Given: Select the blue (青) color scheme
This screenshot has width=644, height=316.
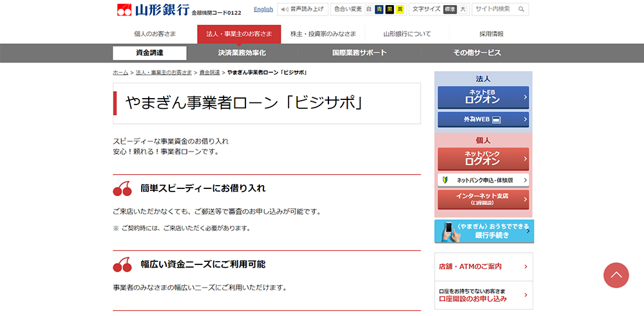Looking at the screenshot, I should 379,9.
